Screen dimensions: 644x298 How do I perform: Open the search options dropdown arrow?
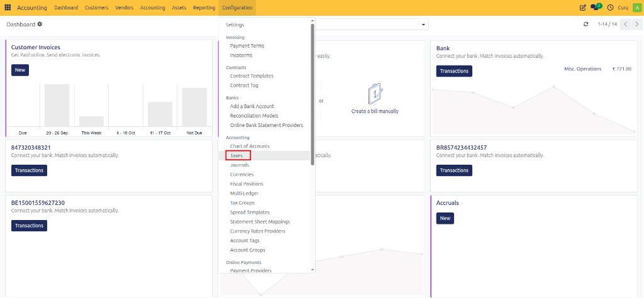click(x=423, y=25)
